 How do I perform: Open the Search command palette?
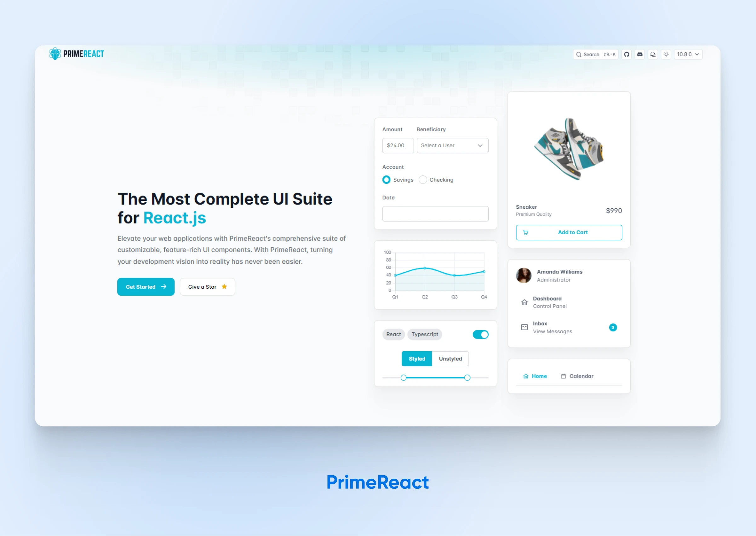(x=593, y=54)
